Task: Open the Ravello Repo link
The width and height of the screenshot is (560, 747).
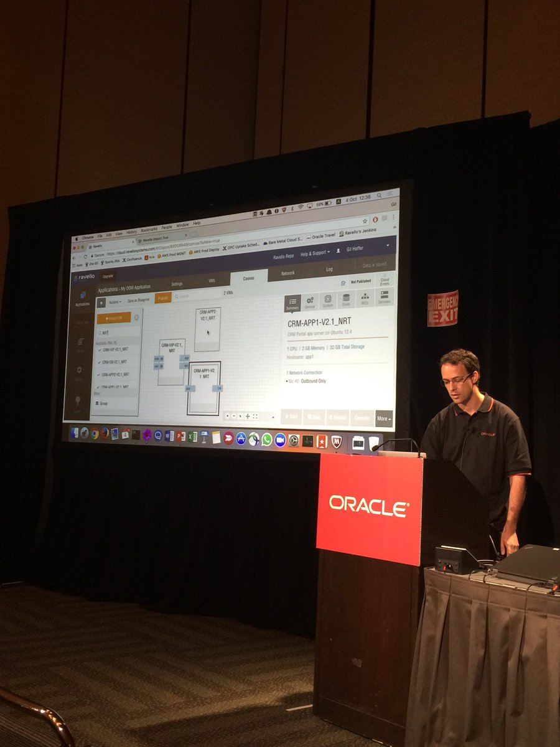Action: [x=284, y=256]
